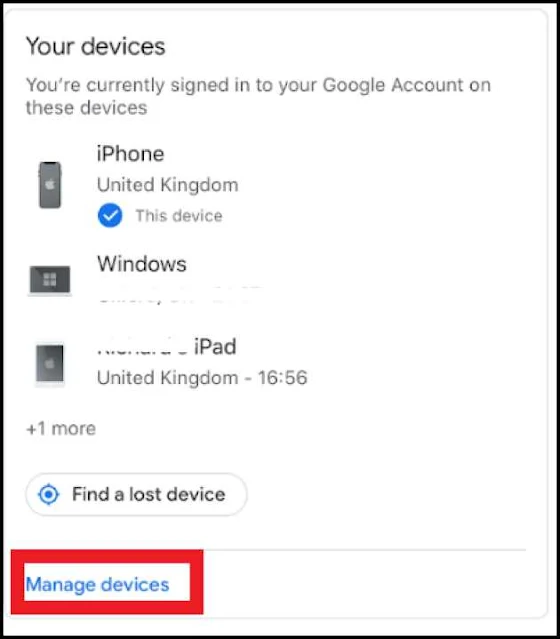Click the This device label

[x=179, y=216]
